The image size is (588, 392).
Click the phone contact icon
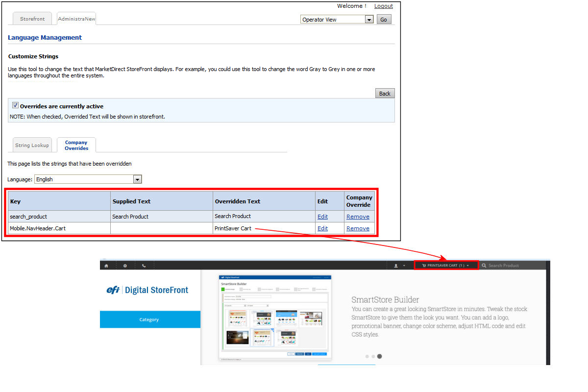[x=144, y=266]
